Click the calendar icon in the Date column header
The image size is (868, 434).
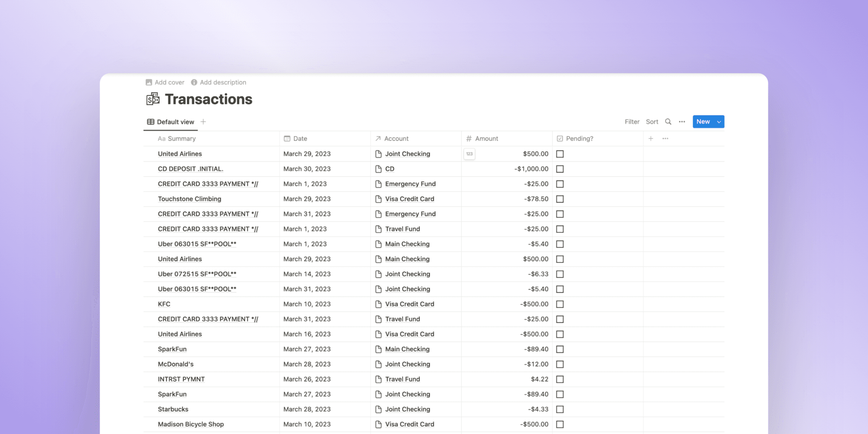(x=287, y=138)
